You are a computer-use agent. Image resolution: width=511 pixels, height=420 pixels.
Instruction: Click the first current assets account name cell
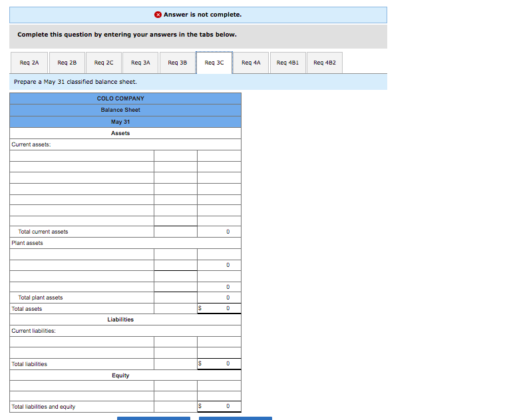[82, 156]
